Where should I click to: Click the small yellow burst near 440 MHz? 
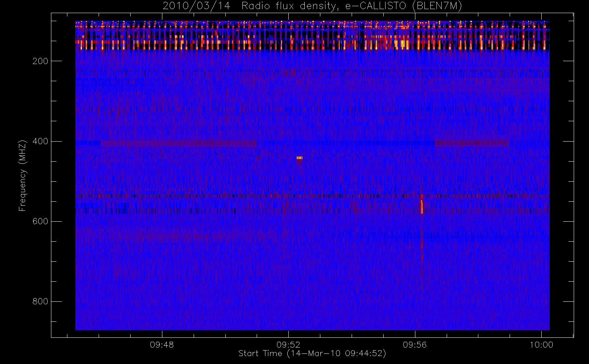pyautogui.click(x=300, y=158)
